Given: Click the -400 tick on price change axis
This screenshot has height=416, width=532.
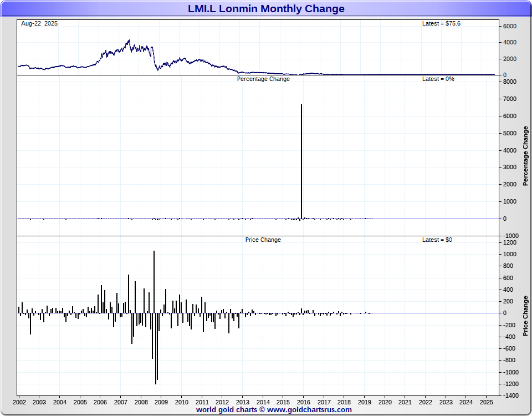Looking at the screenshot, I should (x=508, y=337).
